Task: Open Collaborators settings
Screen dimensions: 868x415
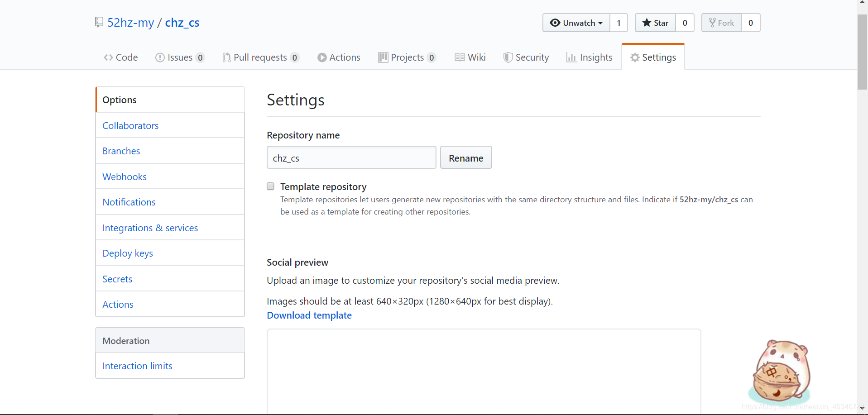Action: [x=170, y=125]
